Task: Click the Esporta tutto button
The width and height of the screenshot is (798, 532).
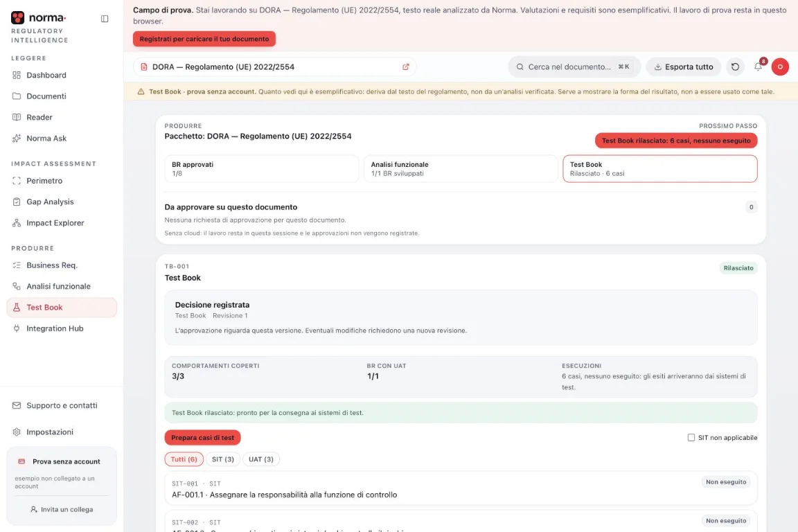Action: (x=683, y=67)
